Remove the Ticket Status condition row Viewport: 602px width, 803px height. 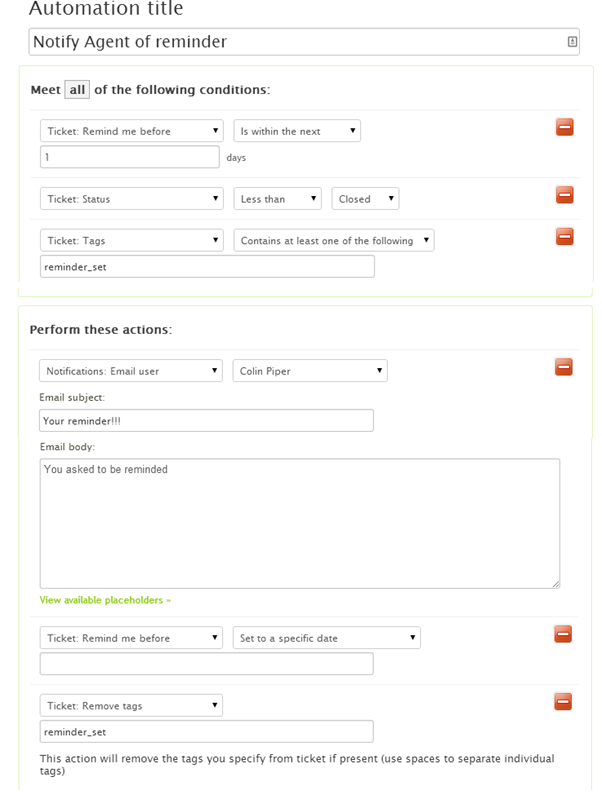564,195
